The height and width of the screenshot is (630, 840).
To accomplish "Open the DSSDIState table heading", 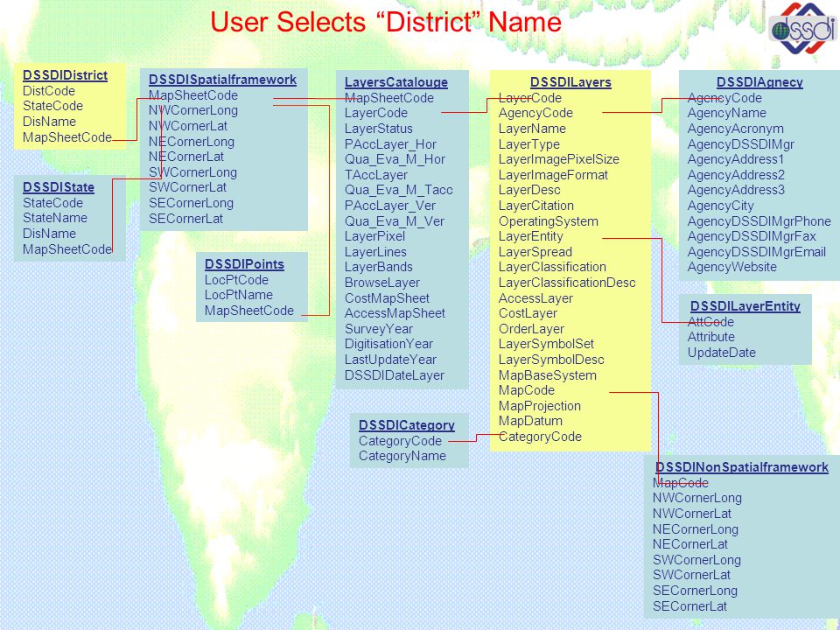I will (59, 187).
